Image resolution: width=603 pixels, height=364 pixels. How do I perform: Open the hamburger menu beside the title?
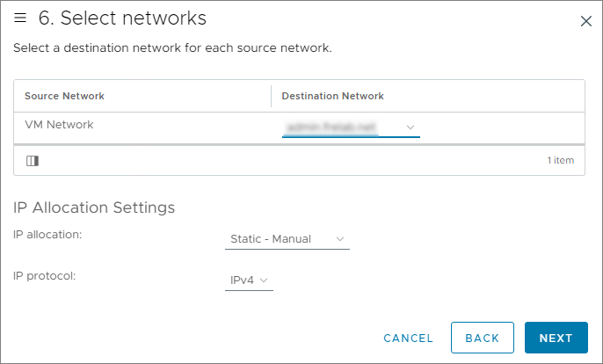[x=20, y=18]
